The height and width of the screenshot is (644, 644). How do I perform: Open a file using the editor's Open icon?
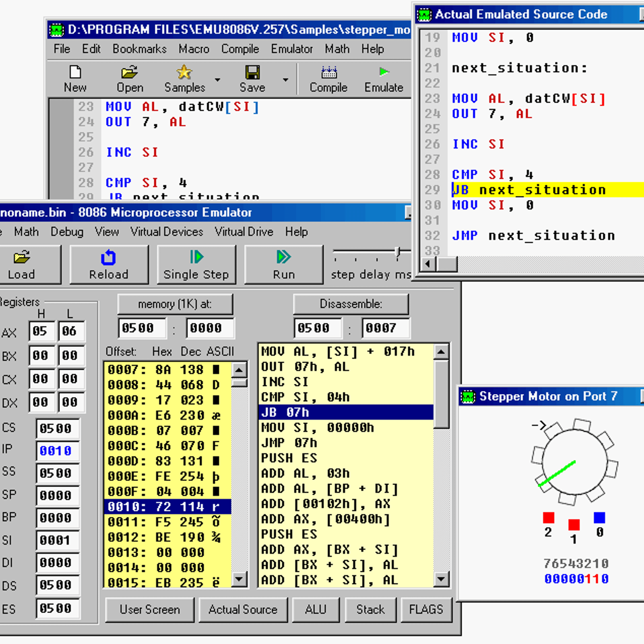130,73
